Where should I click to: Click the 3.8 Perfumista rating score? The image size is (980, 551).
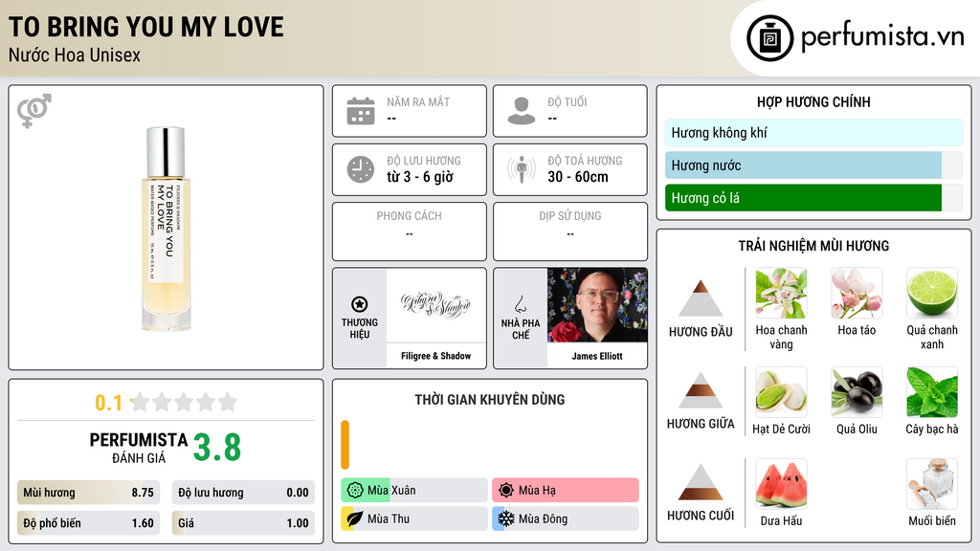(x=217, y=448)
